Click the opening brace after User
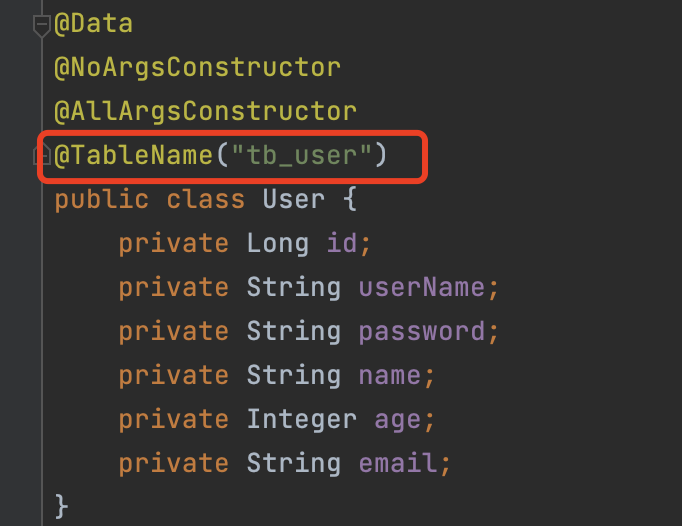 (x=349, y=199)
